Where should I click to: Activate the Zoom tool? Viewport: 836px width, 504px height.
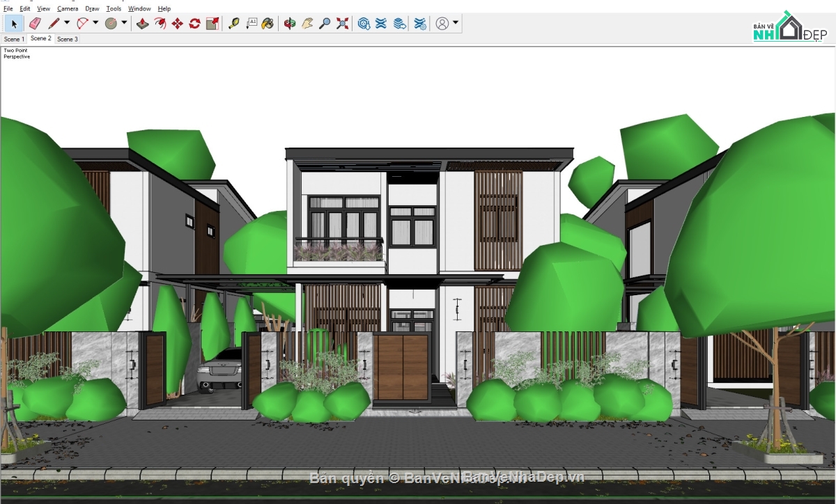[x=325, y=23]
